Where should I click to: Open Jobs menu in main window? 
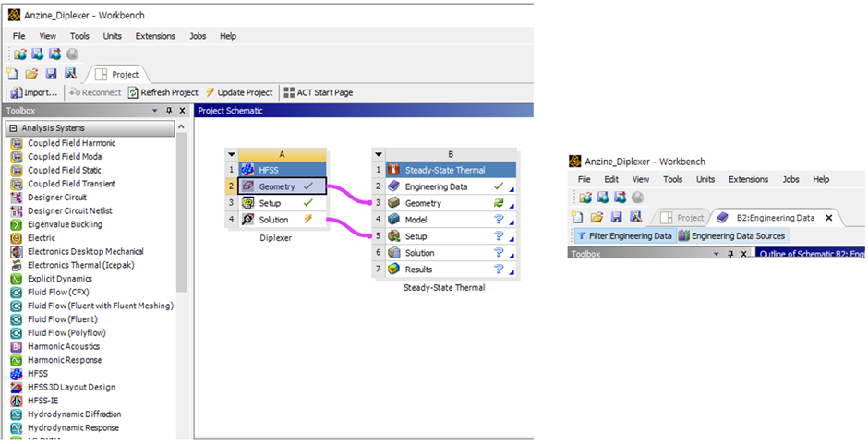point(198,36)
